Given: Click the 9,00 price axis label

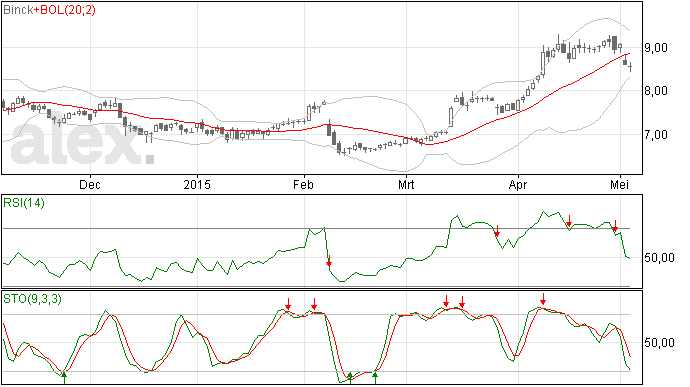Looking at the screenshot, I should [x=656, y=48].
